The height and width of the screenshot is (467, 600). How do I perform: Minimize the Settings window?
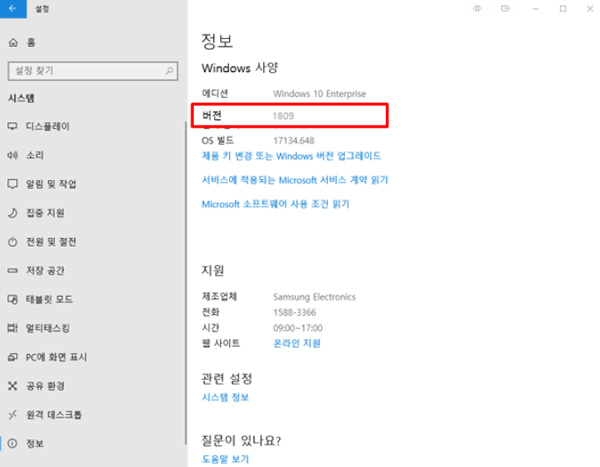536,9
